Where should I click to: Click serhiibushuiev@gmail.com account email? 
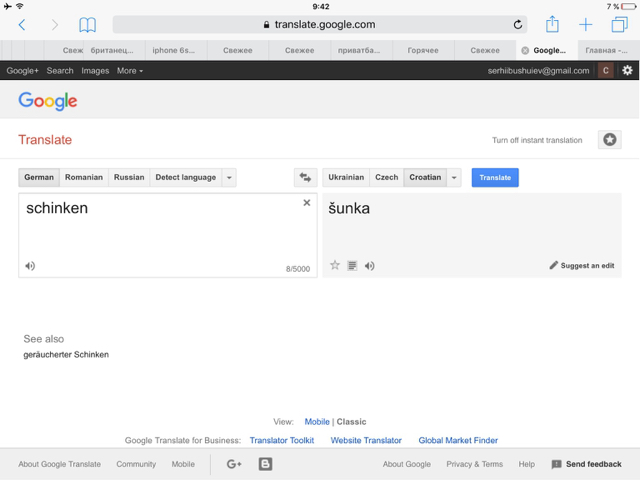pyautogui.click(x=538, y=71)
